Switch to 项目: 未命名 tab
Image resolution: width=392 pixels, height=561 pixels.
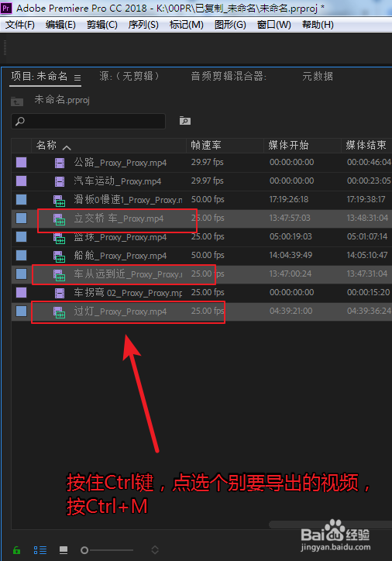[x=40, y=76]
